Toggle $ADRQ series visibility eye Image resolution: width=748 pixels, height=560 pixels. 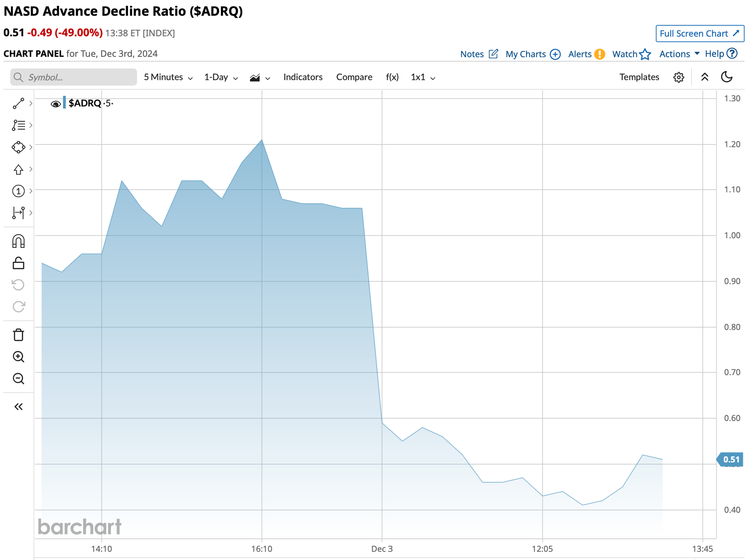(x=55, y=104)
